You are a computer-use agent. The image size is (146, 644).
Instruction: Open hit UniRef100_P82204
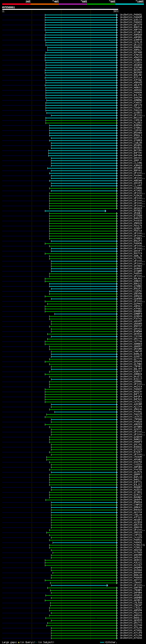coord(131,613)
